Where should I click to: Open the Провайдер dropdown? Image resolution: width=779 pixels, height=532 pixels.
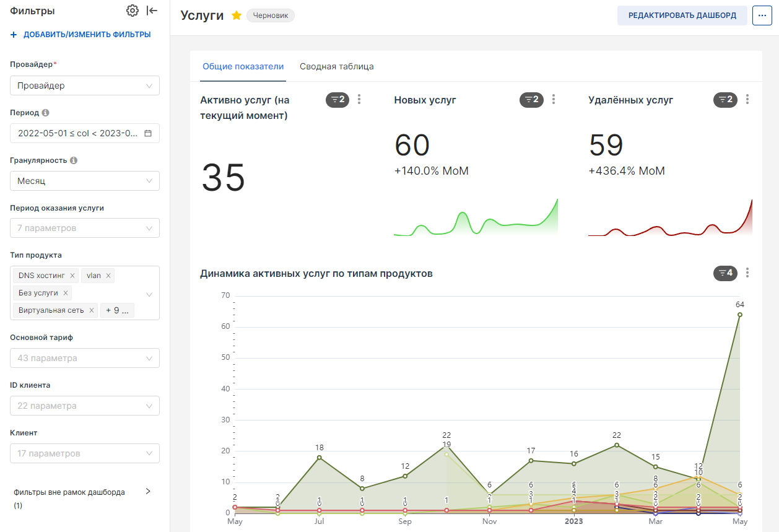pos(85,85)
